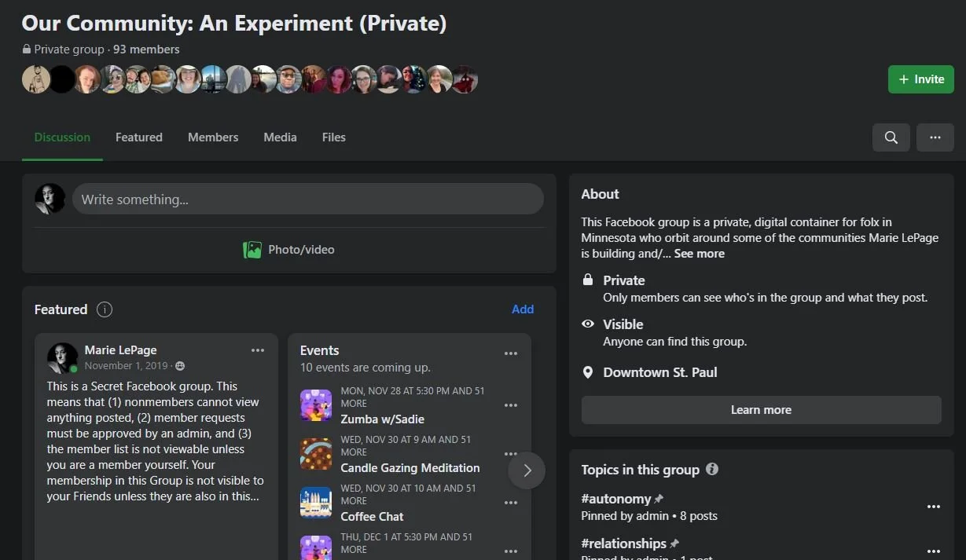Click Photo/video text label
The width and height of the screenshot is (966, 560).
pyautogui.click(x=301, y=250)
